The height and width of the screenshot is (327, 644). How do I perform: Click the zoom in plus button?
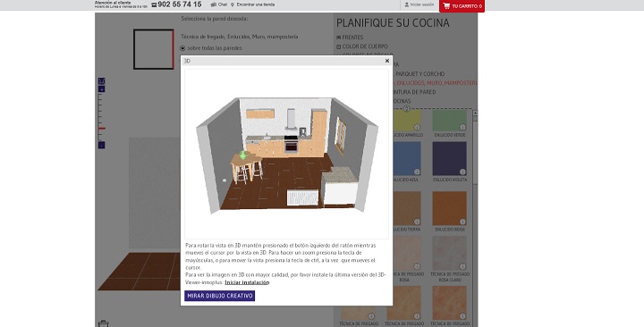101,89
